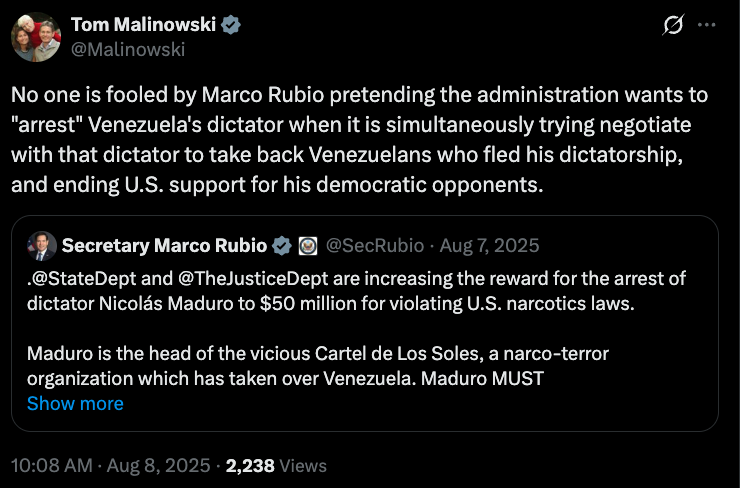Open the @Malinowski handle link
The height and width of the screenshot is (488, 740).
click(128, 48)
